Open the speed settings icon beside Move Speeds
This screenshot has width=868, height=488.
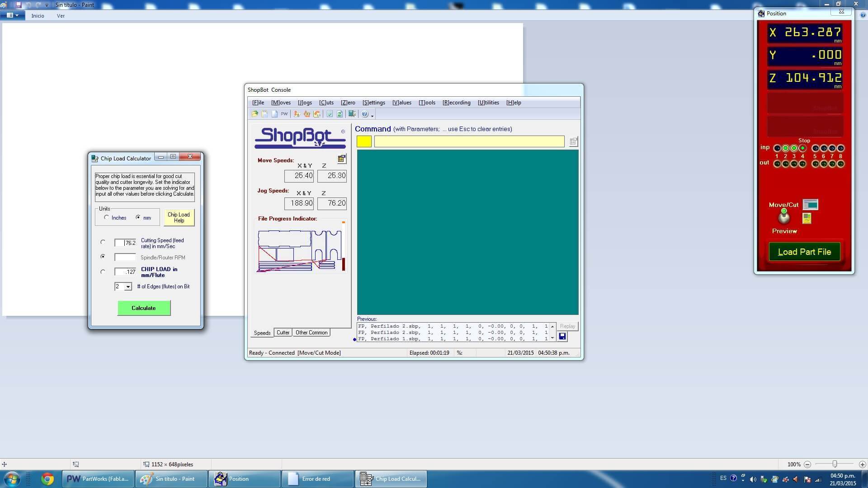(342, 159)
